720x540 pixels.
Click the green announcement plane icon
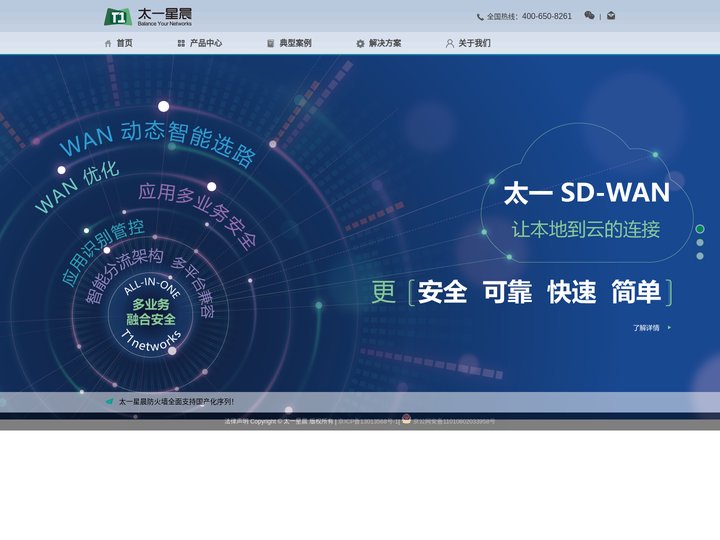pyautogui.click(x=109, y=402)
